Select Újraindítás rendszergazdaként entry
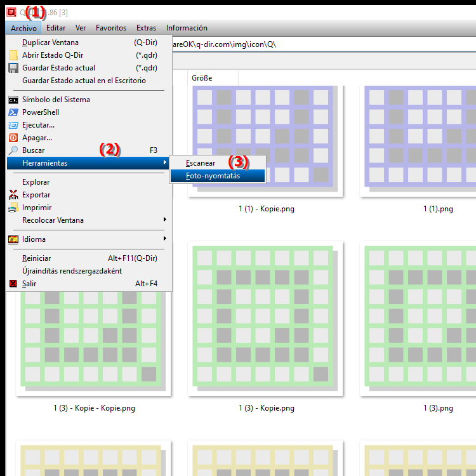The height and width of the screenshot is (476, 476). (x=89, y=271)
